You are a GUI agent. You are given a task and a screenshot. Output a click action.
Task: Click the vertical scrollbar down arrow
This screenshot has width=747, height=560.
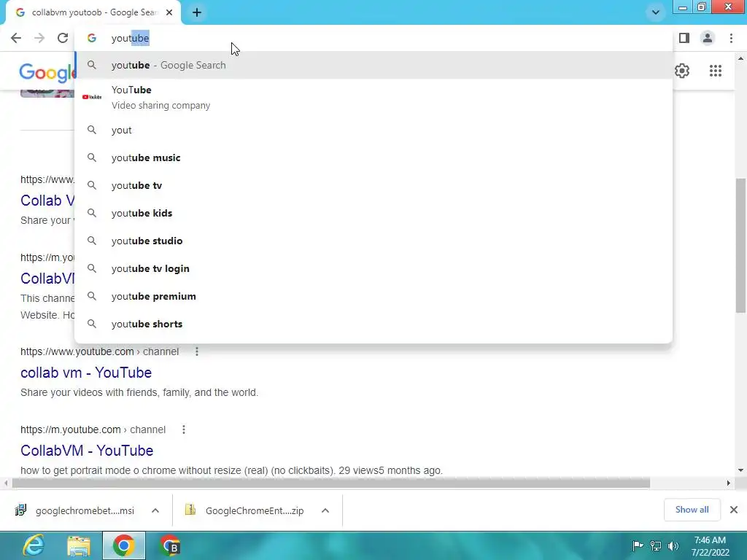click(x=740, y=470)
